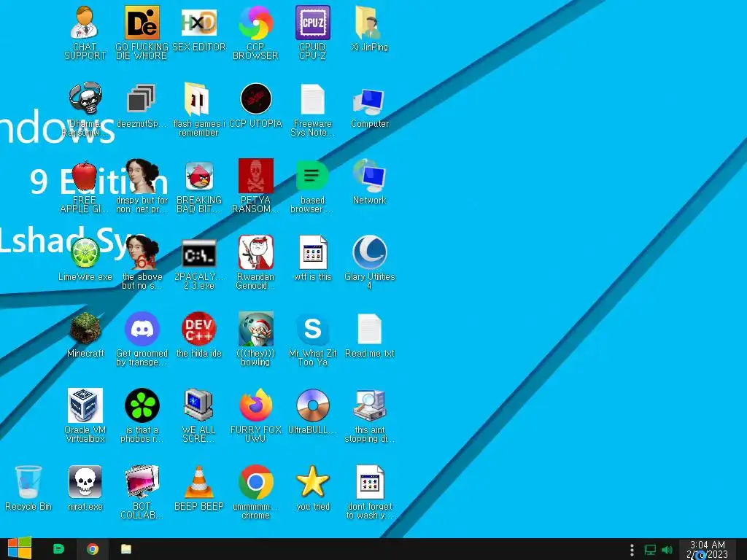
Task: Open the volume speaker tray icon
Action: pyautogui.click(x=667, y=550)
